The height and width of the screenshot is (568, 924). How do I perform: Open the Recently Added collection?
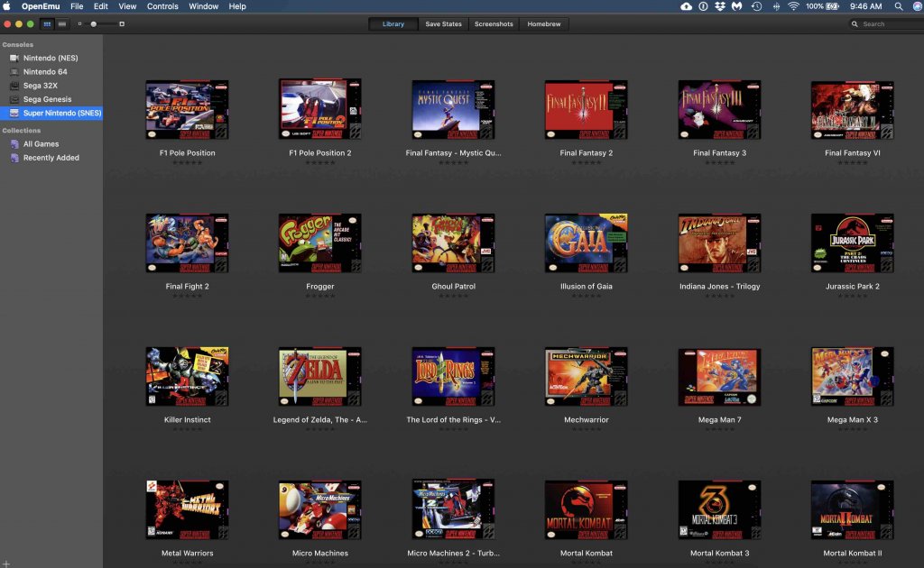click(51, 158)
